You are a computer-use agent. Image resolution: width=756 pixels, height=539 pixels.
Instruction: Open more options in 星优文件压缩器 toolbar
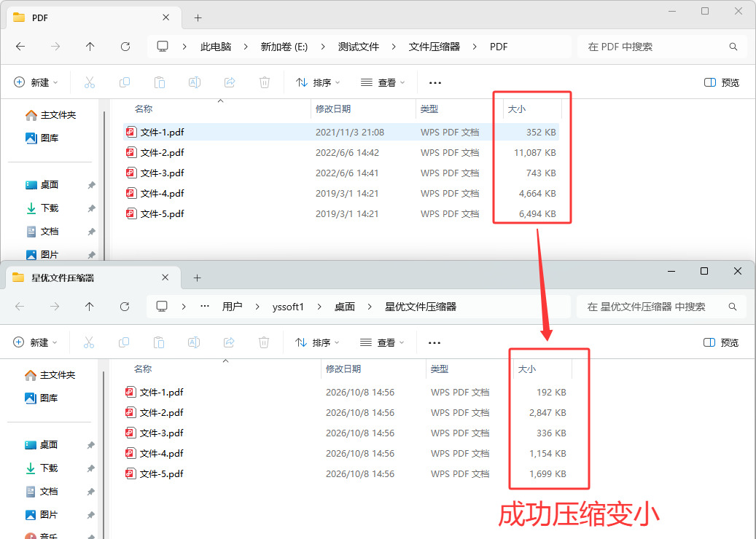point(434,343)
